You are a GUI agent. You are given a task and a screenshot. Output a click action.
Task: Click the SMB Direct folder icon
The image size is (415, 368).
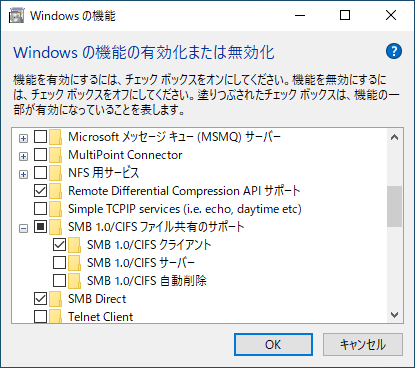click(x=55, y=299)
